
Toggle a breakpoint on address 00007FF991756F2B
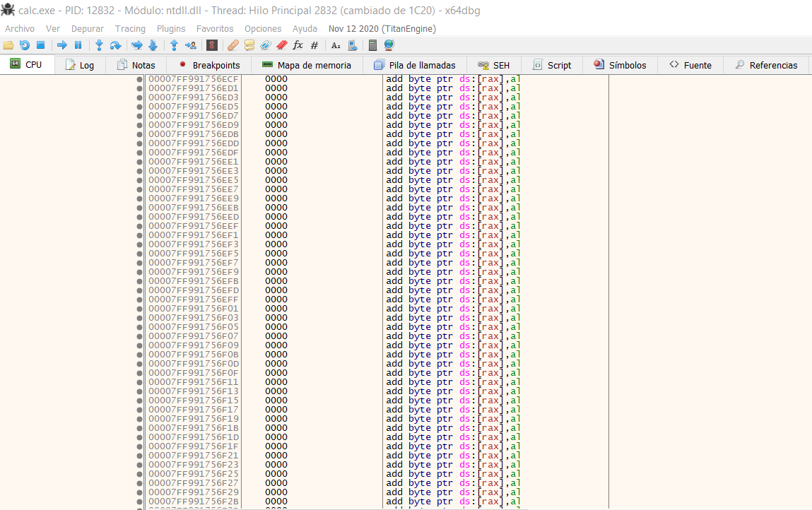(139, 501)
